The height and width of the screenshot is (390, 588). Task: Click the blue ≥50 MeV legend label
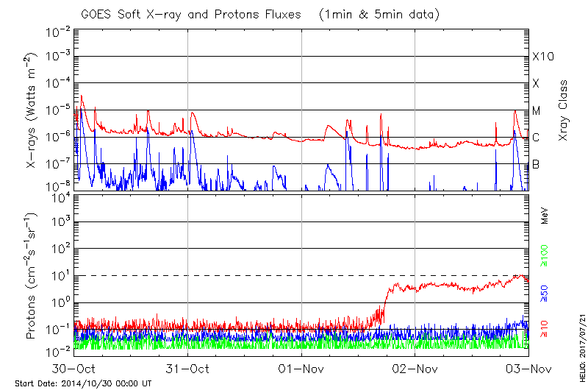tap(545, 294)
